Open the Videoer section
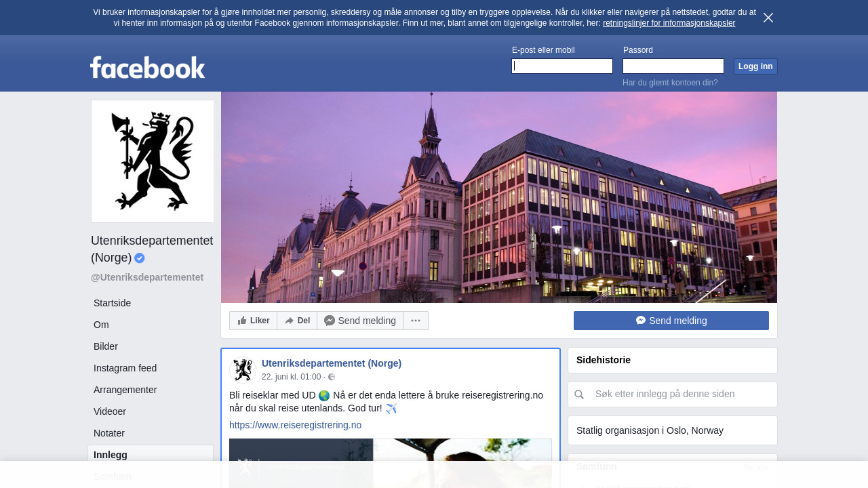 (x=110, y=411)
